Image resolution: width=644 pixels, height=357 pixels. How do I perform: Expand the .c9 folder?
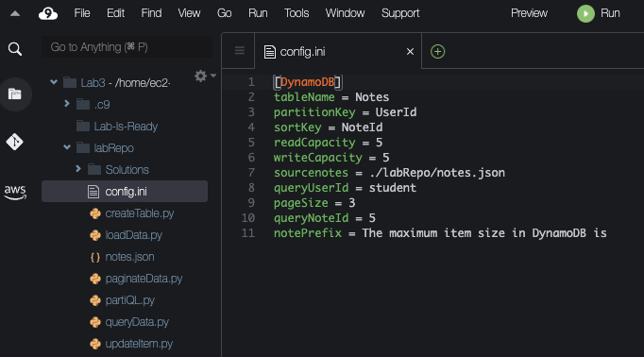[x=67, y=104]
